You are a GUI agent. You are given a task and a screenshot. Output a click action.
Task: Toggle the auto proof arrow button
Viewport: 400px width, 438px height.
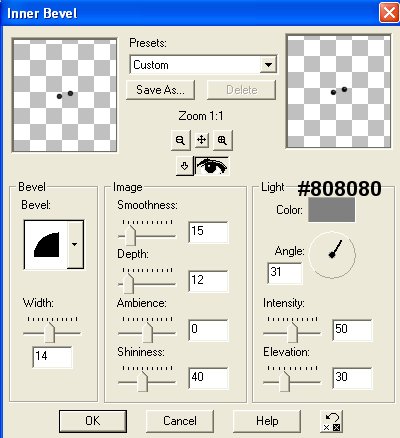click(184, 166)
